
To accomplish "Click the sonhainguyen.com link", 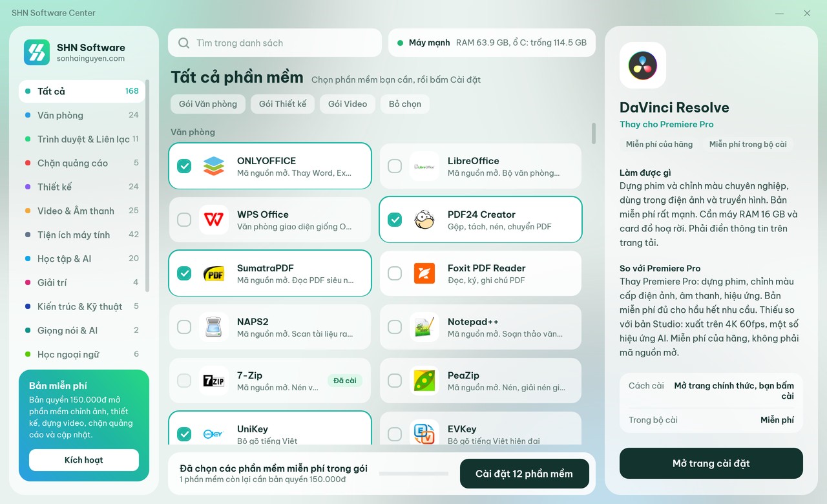I will [x=91, y=58].
